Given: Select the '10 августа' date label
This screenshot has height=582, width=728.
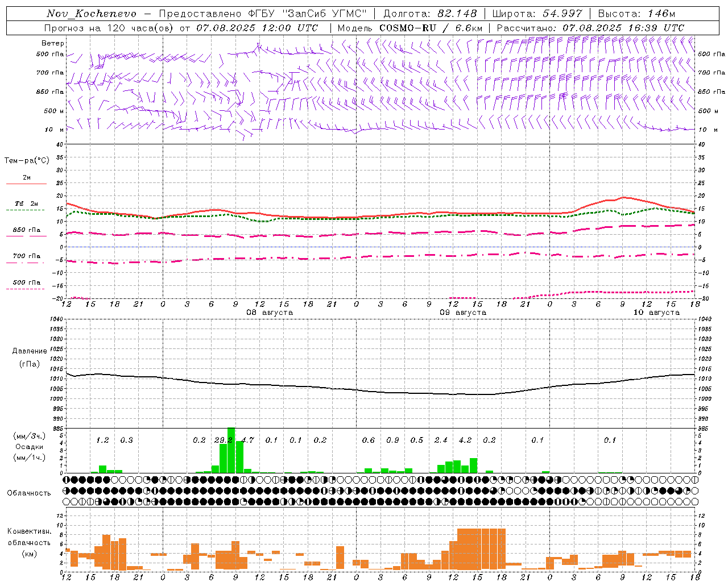Looking at the screenshot, I should [x=656, y=313].
